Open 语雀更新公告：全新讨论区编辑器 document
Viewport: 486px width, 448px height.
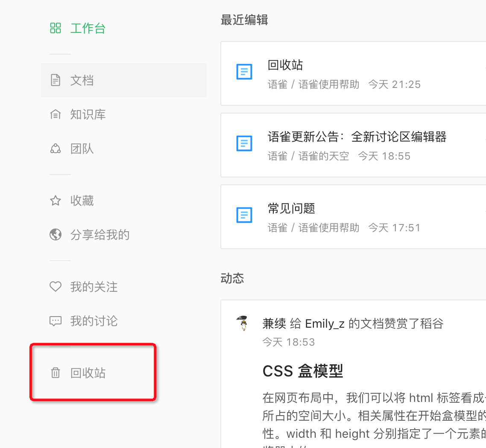(357, 137)
